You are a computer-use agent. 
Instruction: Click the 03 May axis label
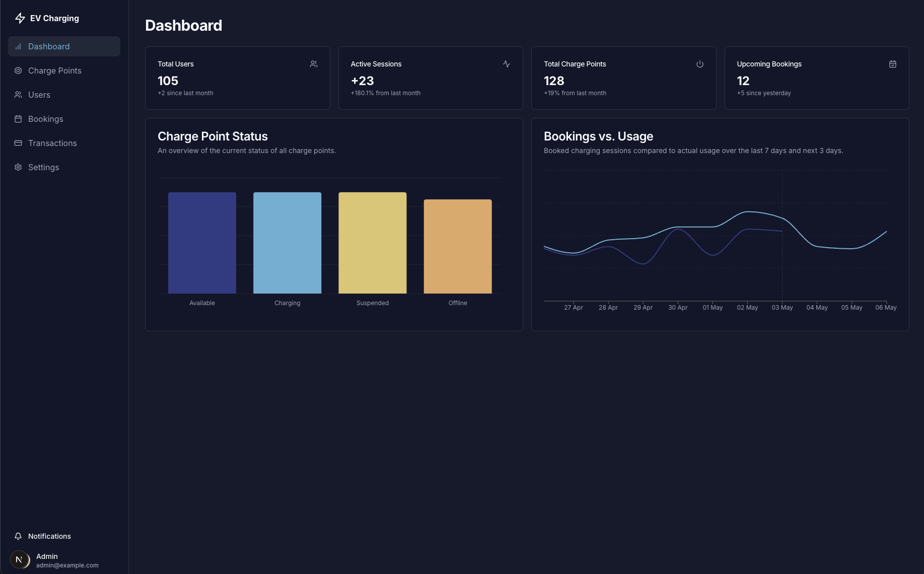click(782, 308)
